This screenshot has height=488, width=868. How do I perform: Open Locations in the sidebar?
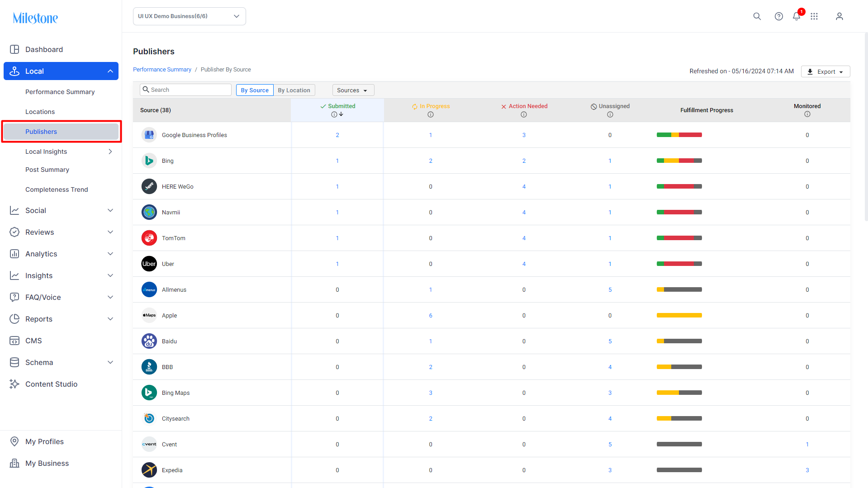(40, 112)
